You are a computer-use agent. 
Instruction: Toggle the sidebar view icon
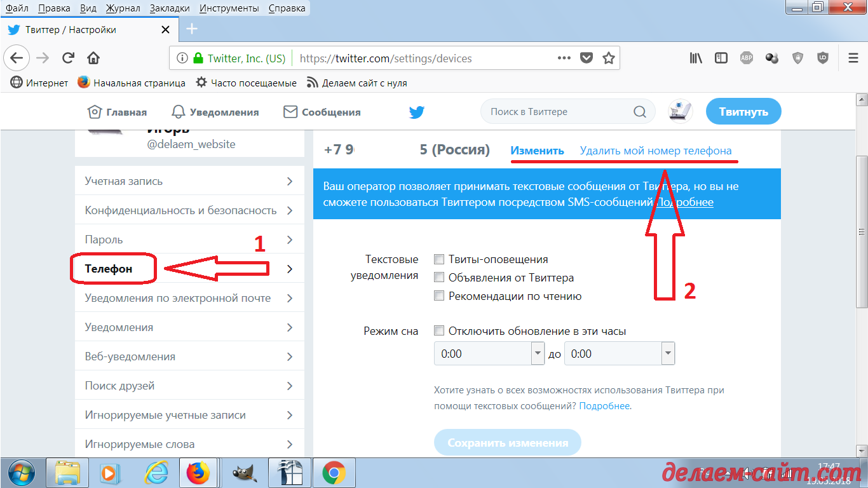721,58
